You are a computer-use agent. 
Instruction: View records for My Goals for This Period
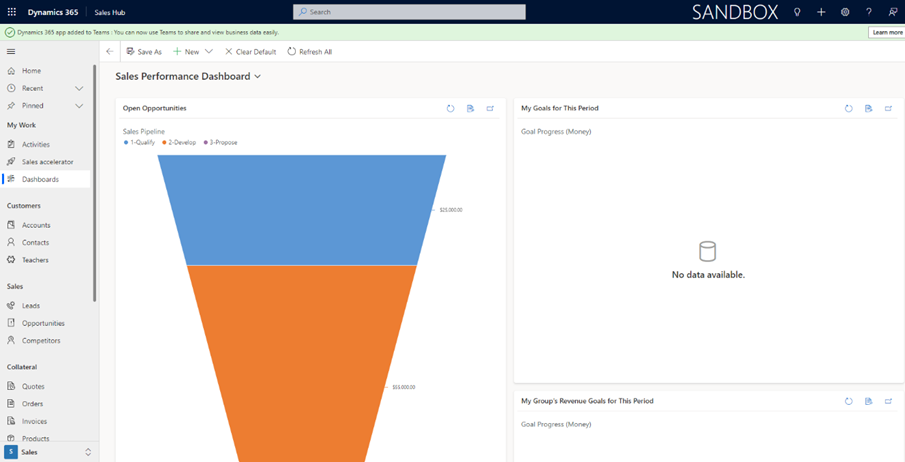868,108
